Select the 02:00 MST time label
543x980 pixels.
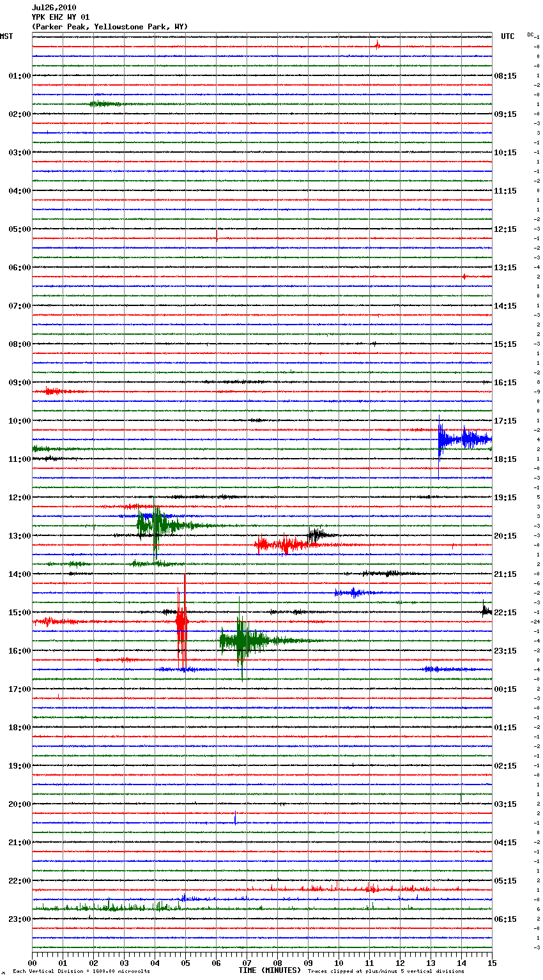[19, 114]
